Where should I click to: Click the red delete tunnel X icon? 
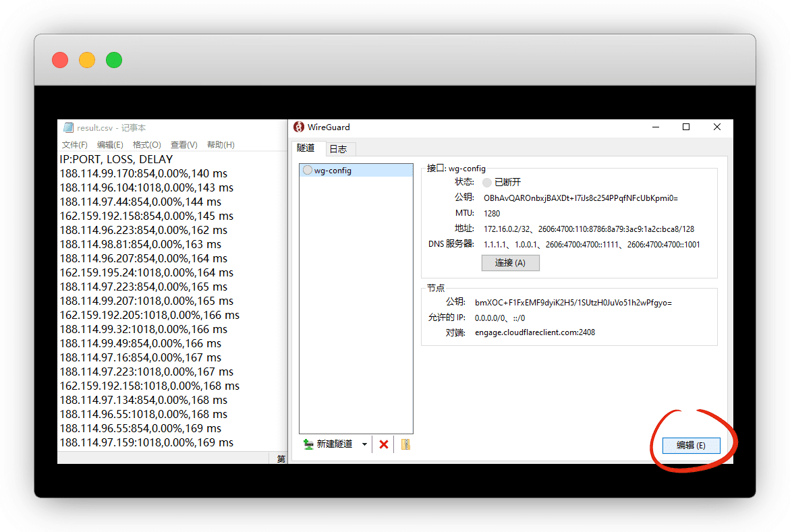tap(384, 444)
